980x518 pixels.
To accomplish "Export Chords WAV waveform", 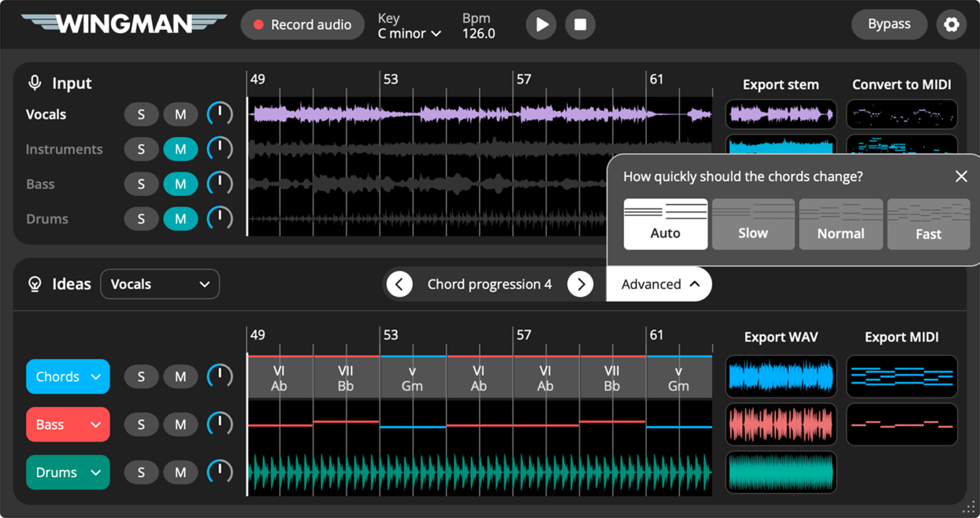I will (x=781, y=376).
